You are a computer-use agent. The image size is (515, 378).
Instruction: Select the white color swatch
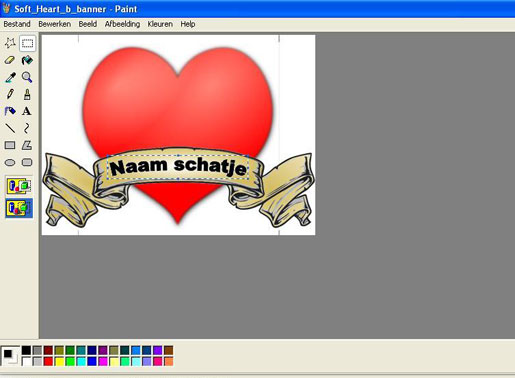tap(26, 361)
